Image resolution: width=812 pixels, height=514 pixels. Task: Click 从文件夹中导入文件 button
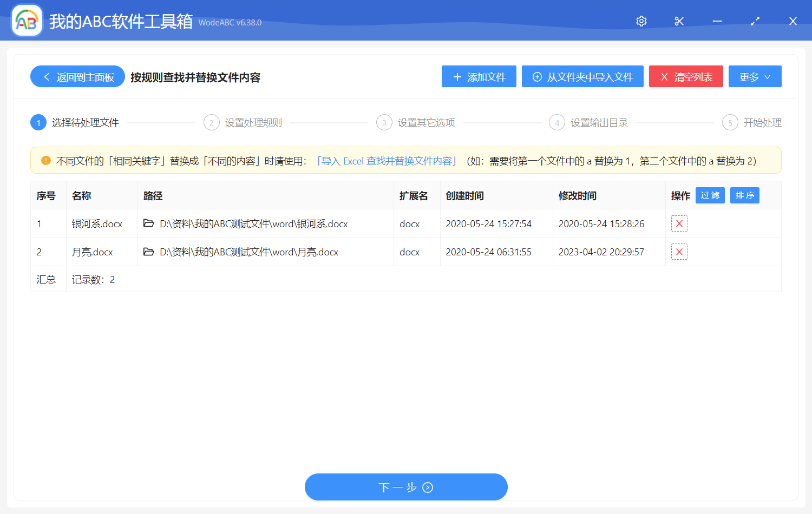tap(582, 77)
